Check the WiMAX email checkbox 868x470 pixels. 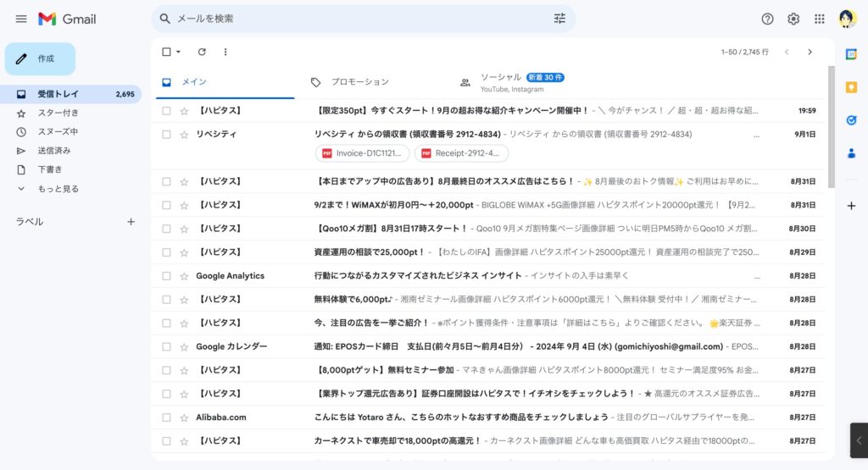(166, 205)
